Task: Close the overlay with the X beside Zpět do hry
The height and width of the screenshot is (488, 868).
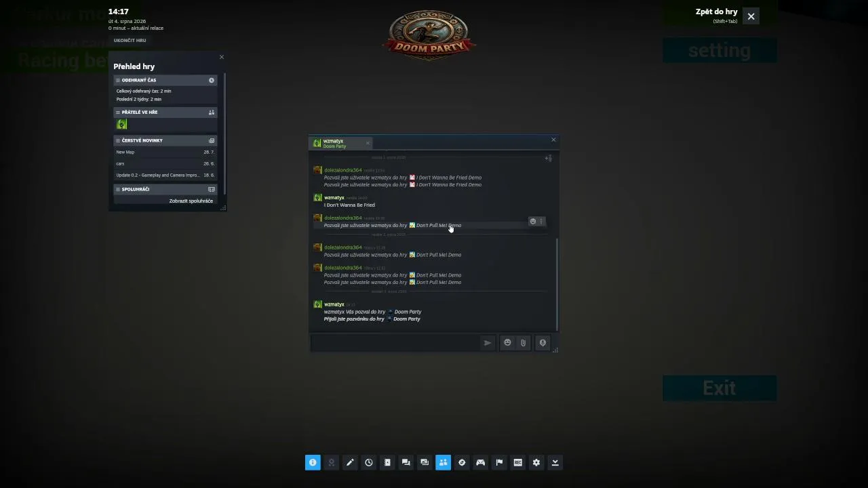Action: 751,16
